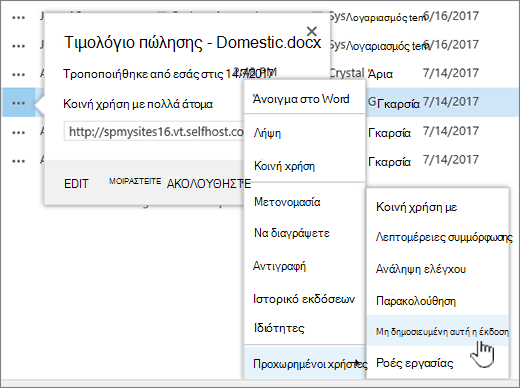Open Ιστορικό εκδόσεων menu entry
Viewport: 520px width, 388px height.
click(305, 299)
